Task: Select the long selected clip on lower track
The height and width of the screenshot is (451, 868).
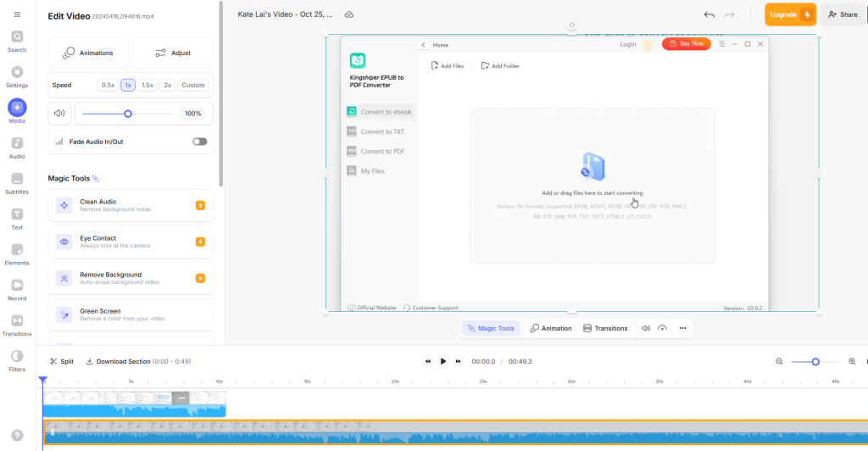Action: [x=455, y=432]
